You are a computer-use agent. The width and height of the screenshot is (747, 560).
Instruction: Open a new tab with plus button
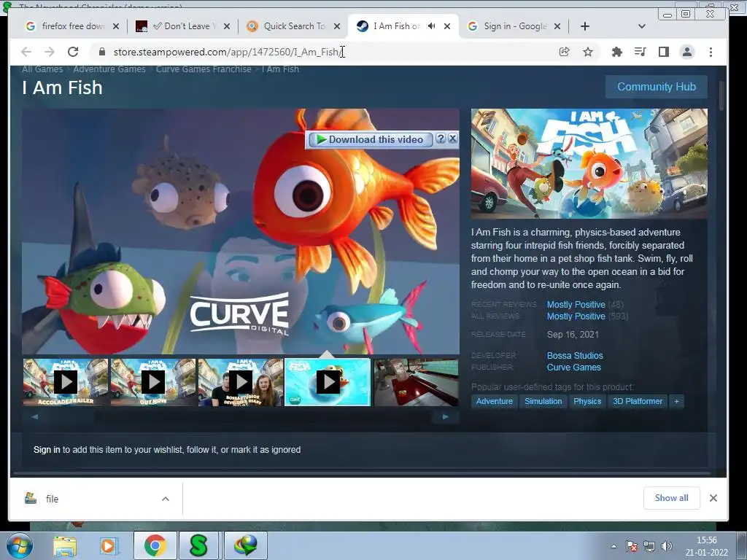pos(585,26)
